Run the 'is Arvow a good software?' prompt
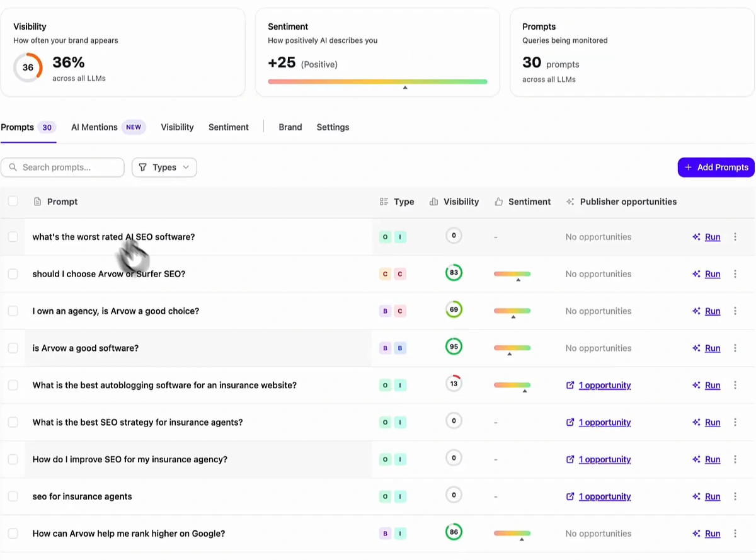The image size is (756, 560). coord(706,348)
